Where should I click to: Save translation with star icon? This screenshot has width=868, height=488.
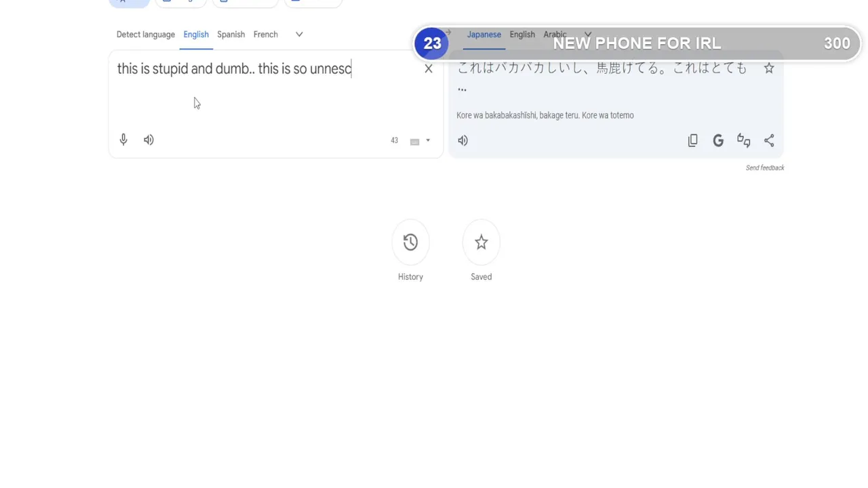coord(769,68)
